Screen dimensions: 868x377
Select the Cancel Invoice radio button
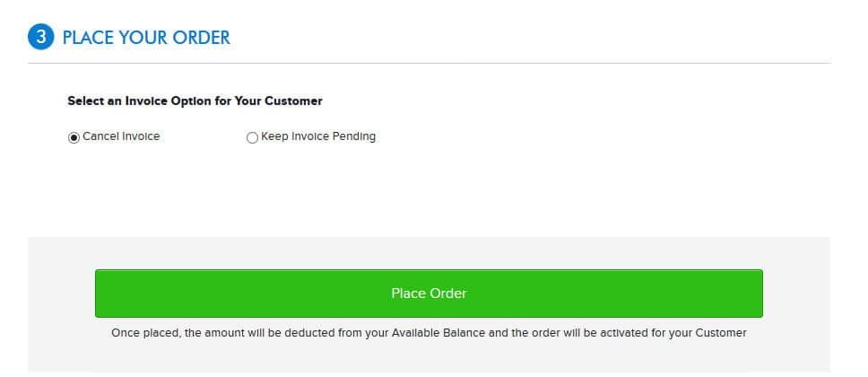(x=74, y=137)
